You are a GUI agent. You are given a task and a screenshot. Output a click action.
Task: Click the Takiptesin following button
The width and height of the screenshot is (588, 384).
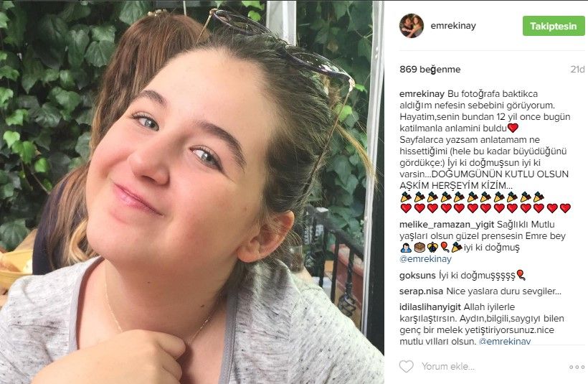tap(554, 26)
